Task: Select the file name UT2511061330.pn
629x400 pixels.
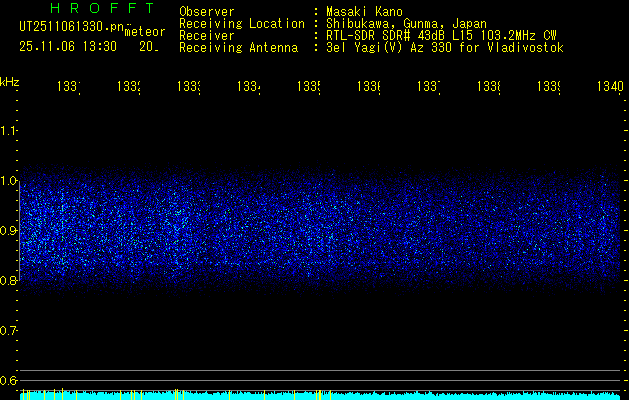Action: tap(72, 27)
